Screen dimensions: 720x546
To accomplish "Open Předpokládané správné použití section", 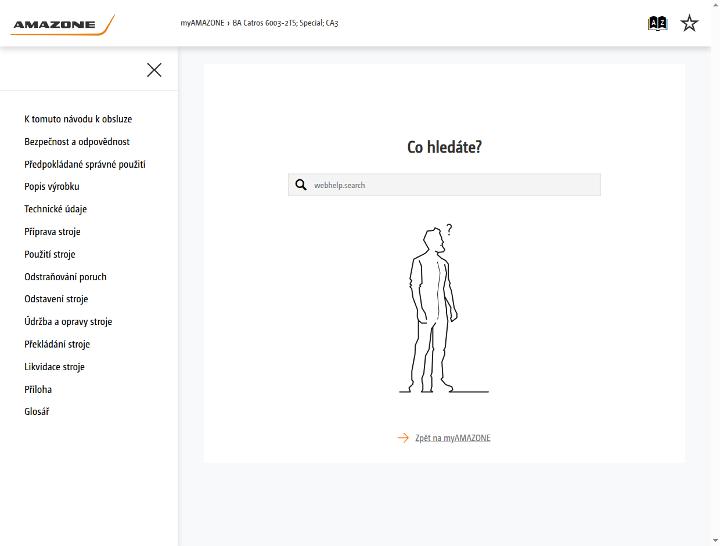I will [x=85, y=164].
